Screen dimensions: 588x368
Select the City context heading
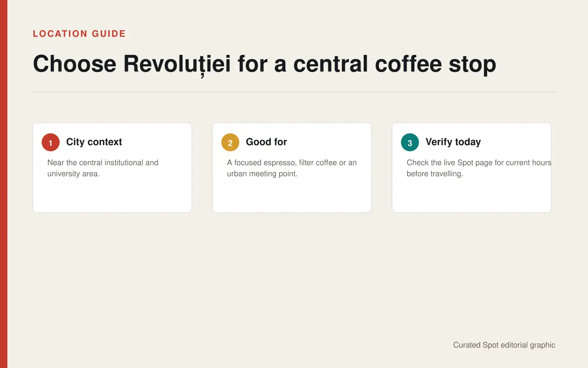(94, 142)
